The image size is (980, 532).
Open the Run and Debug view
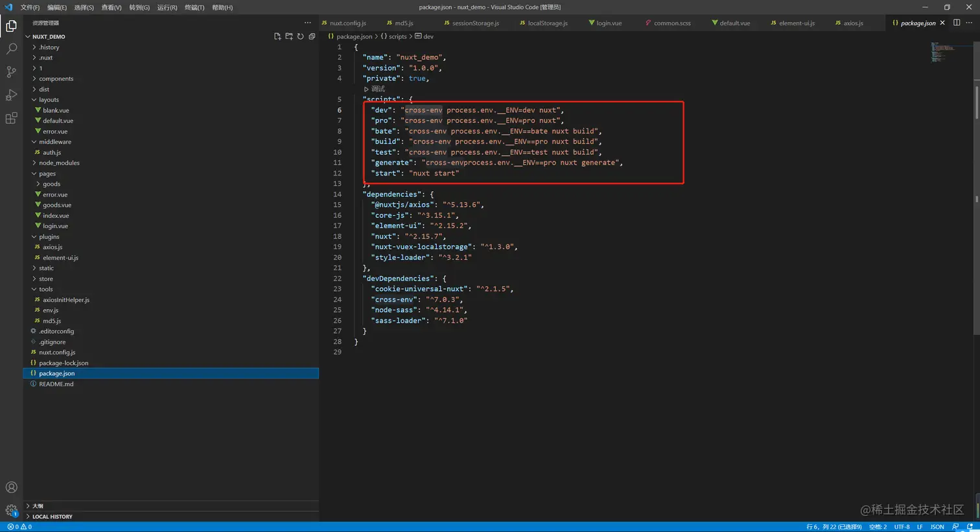(x=11, y=95)
